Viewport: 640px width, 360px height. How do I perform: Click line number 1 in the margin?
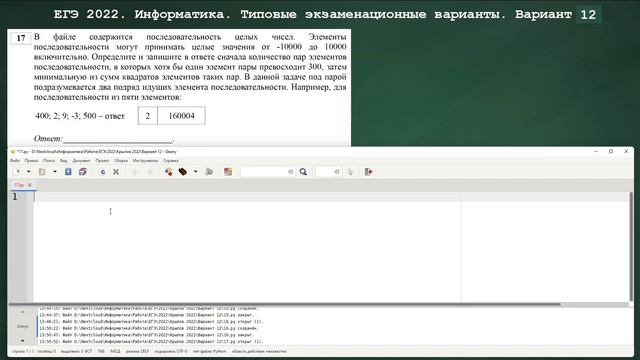pyautogui.click(x=15, y=197)
